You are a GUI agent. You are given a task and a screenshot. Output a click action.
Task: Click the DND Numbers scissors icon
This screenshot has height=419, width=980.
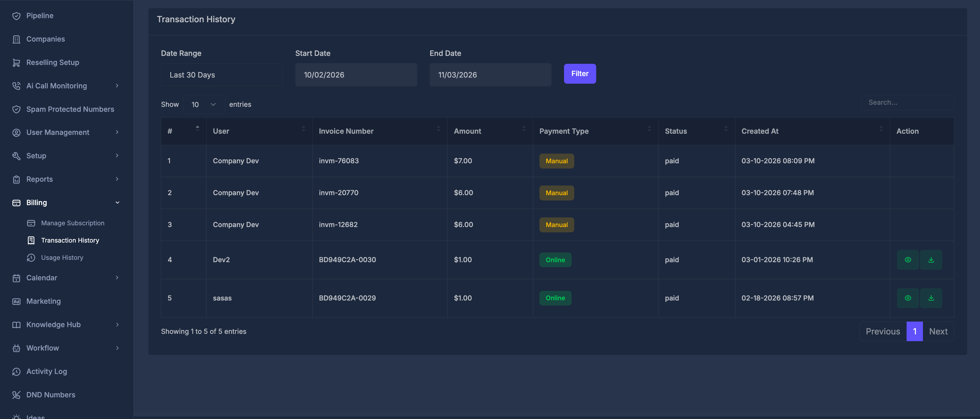pyautogui.click(x=16, y=395)
